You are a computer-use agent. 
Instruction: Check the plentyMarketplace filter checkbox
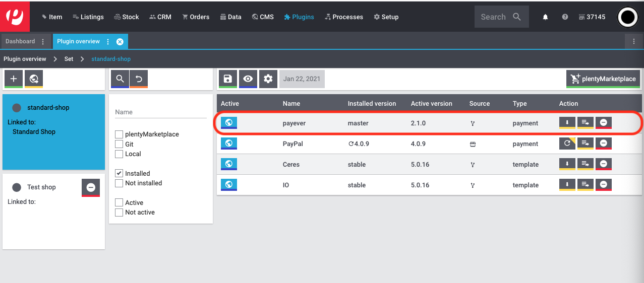119,134
